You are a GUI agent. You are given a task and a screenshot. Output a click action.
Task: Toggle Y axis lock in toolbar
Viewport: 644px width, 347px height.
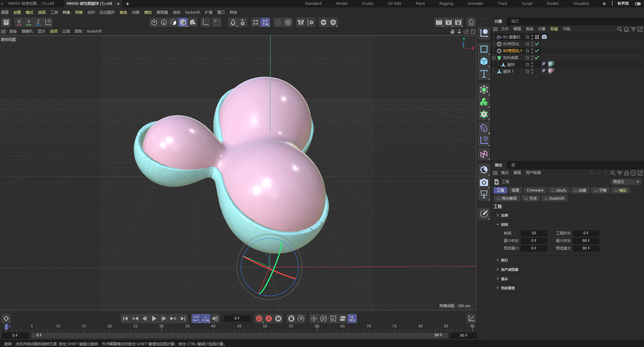(28, 22)
